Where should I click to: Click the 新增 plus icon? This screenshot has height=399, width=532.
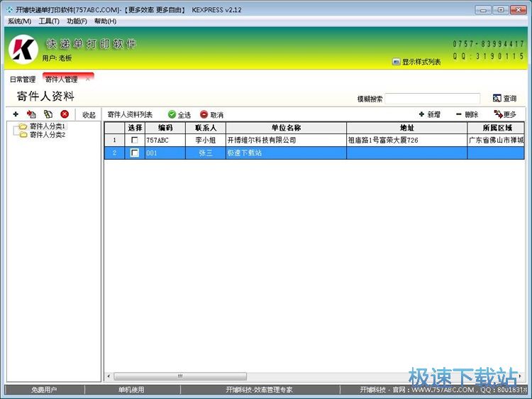tap(421, 114)
